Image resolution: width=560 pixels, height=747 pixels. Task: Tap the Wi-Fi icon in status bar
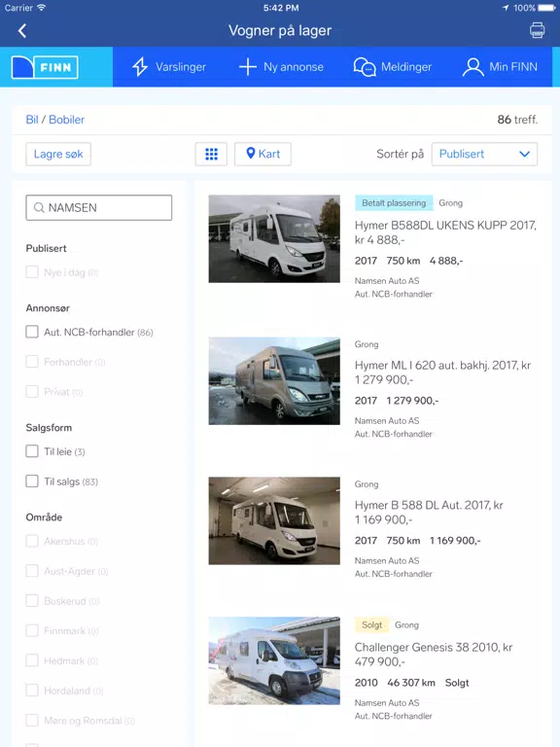click(42, 8)
